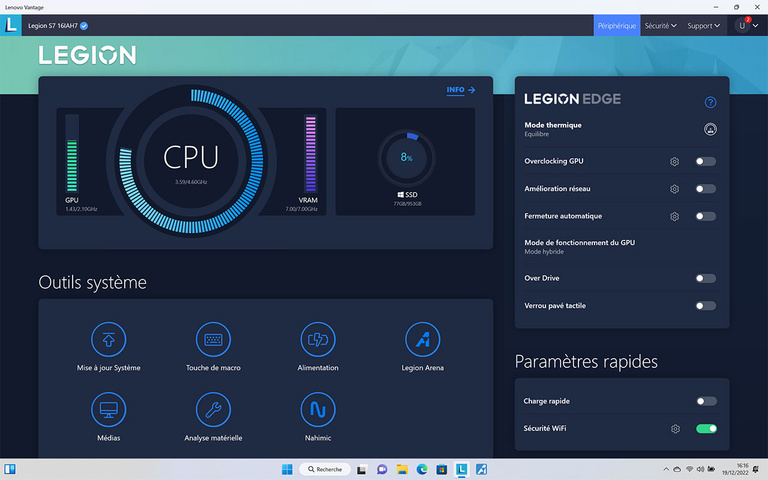This screenshot has width=768, height=480.
Task: Open Amélioration réseau settings gear
Action: click(x=674, y=189)
